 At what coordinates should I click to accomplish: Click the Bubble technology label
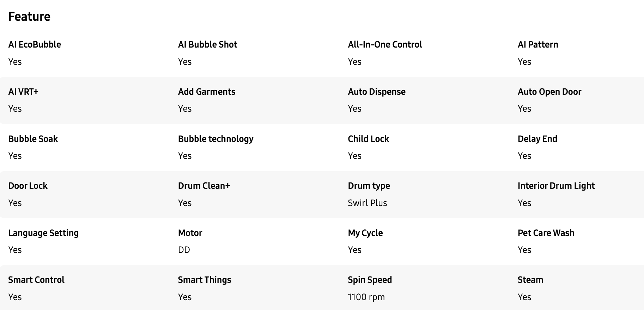(216, 139)
